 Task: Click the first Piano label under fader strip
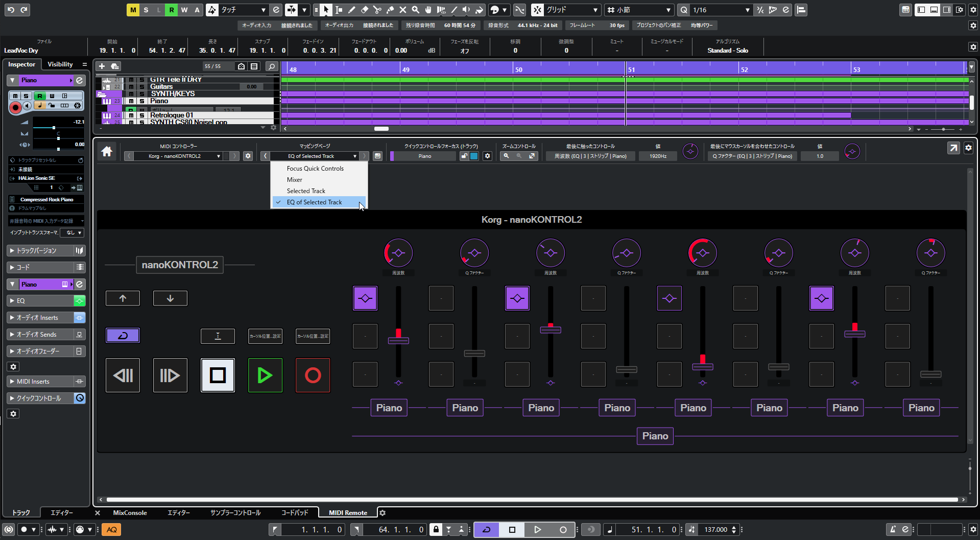tap(389, 408)
